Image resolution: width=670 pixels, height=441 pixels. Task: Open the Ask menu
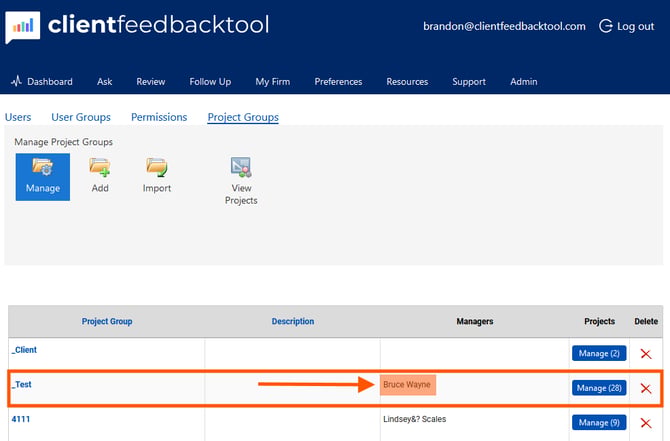pyautogui.click(x=105, y=82)
